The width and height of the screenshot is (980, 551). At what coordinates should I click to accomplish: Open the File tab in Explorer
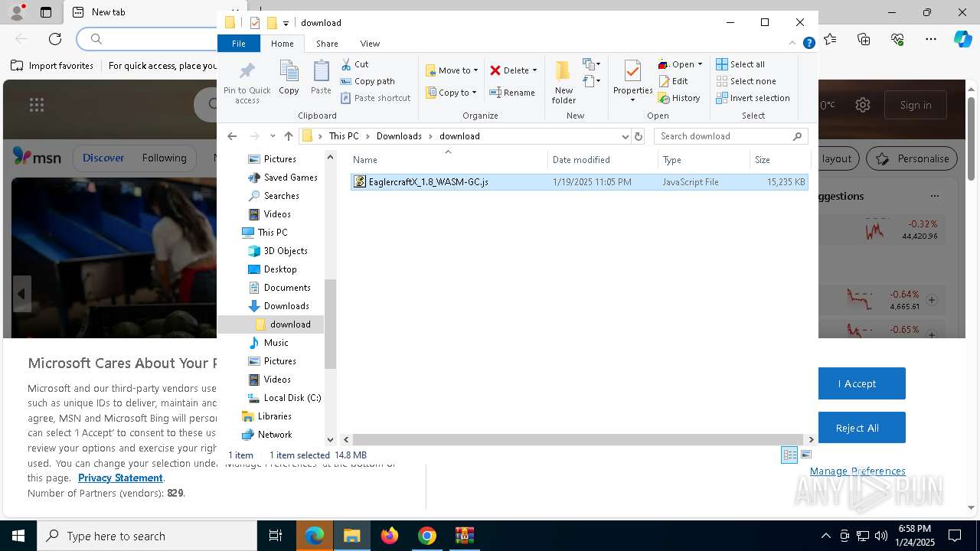click(x=239, y=44)
